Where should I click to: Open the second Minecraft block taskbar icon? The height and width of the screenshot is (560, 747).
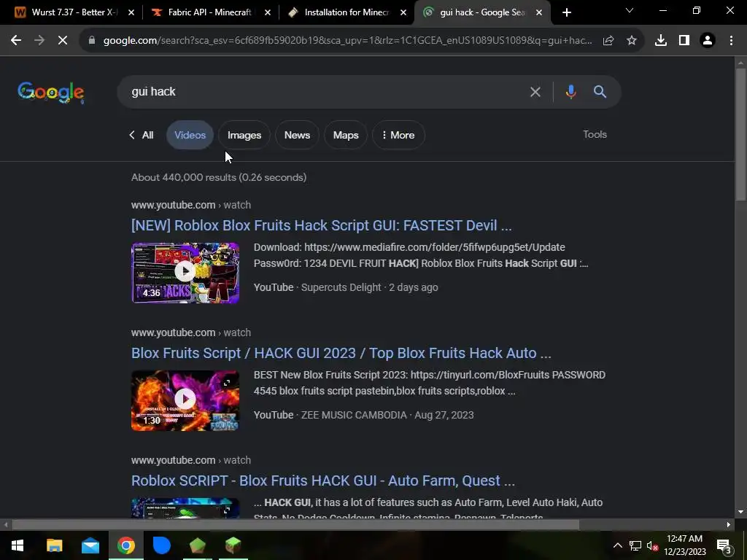point(233,545)
